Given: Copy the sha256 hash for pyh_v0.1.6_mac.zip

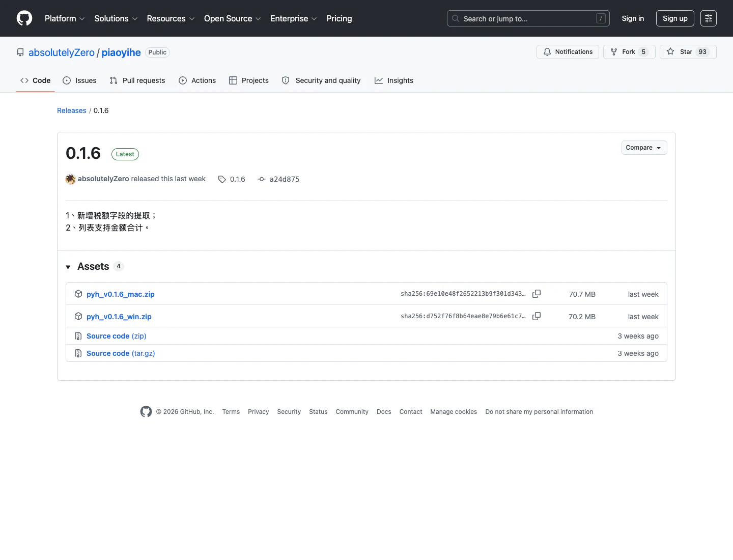Looking at the screenshot, I should [x=537, y=294].
